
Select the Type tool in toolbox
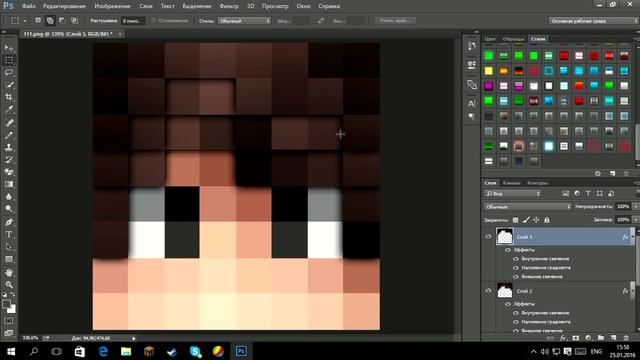[x=9, y=235]
